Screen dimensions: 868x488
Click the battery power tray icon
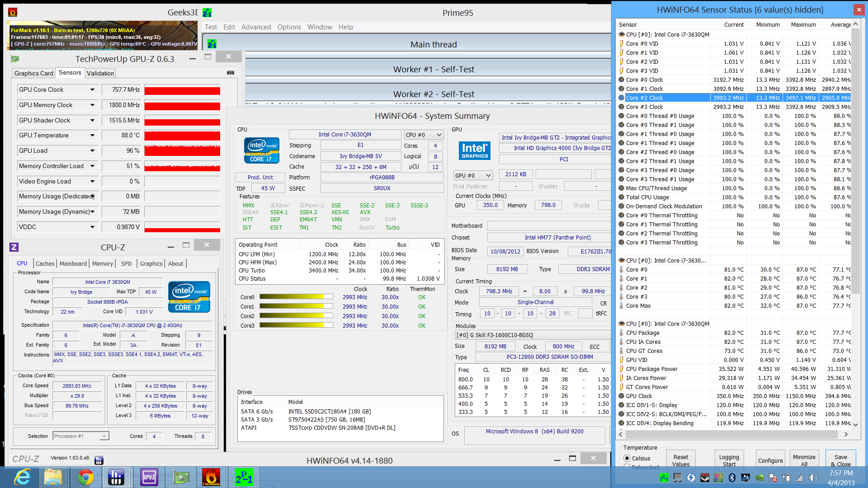tap(786, 478)
